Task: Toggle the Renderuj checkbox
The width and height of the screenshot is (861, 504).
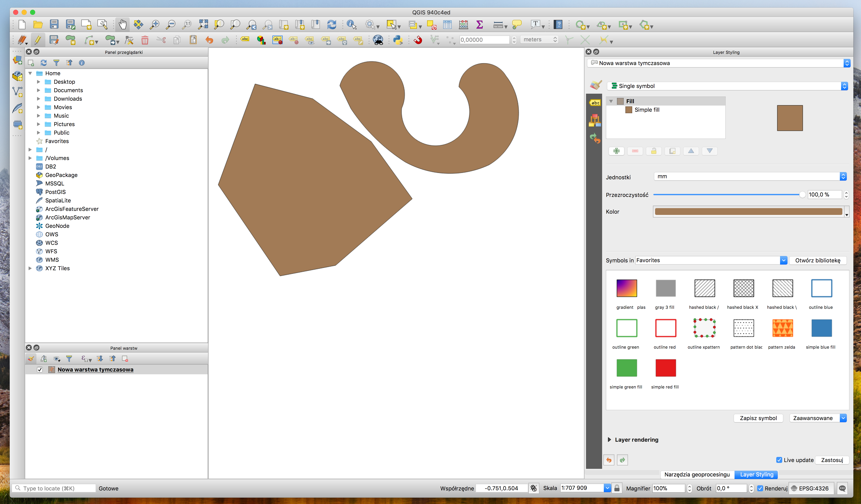Action: coord(761,488)
